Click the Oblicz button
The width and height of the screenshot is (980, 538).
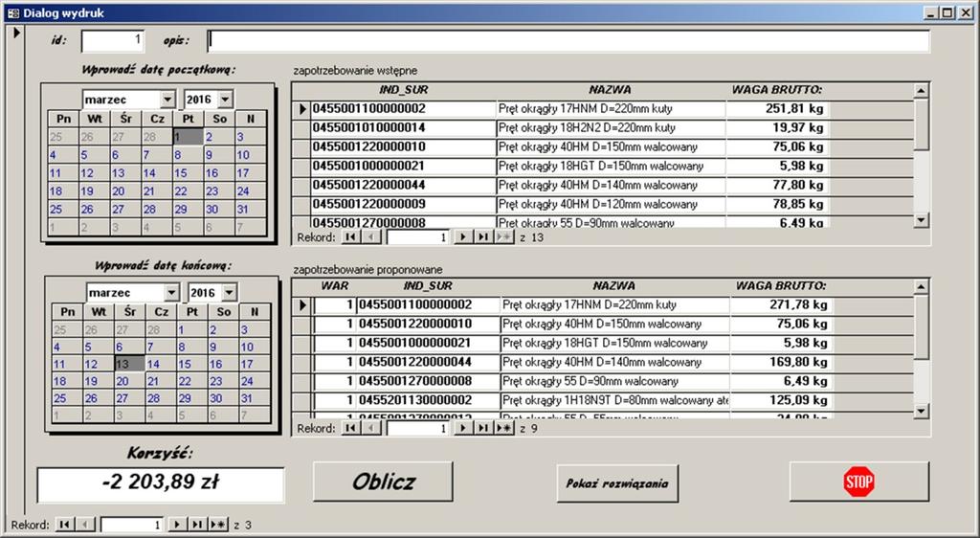pyautogui.click(x=383, y=482)
